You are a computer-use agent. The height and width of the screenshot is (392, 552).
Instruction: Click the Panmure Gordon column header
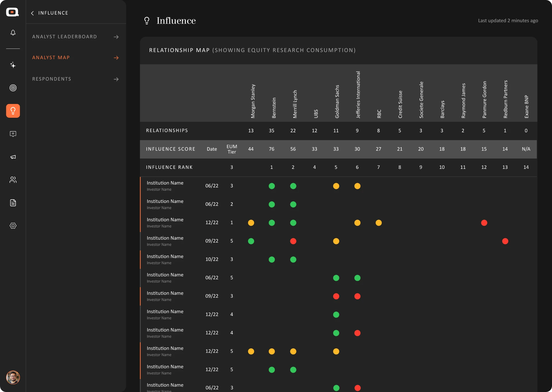484,99
